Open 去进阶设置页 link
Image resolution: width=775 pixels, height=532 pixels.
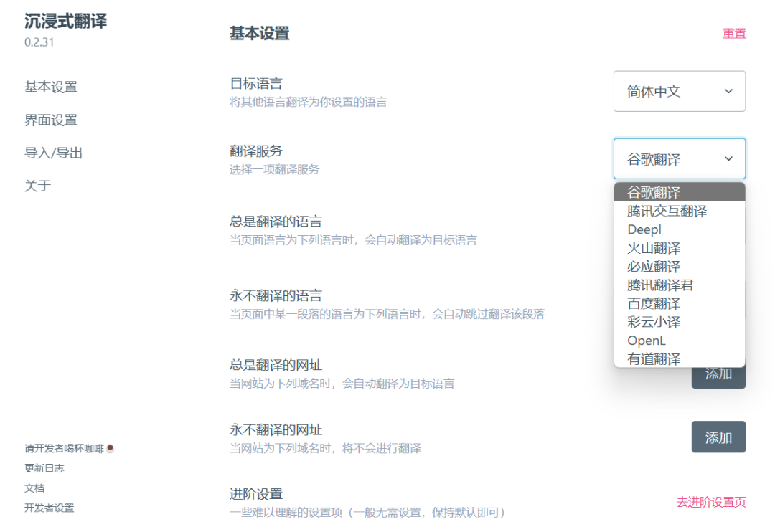pos(710,503)
